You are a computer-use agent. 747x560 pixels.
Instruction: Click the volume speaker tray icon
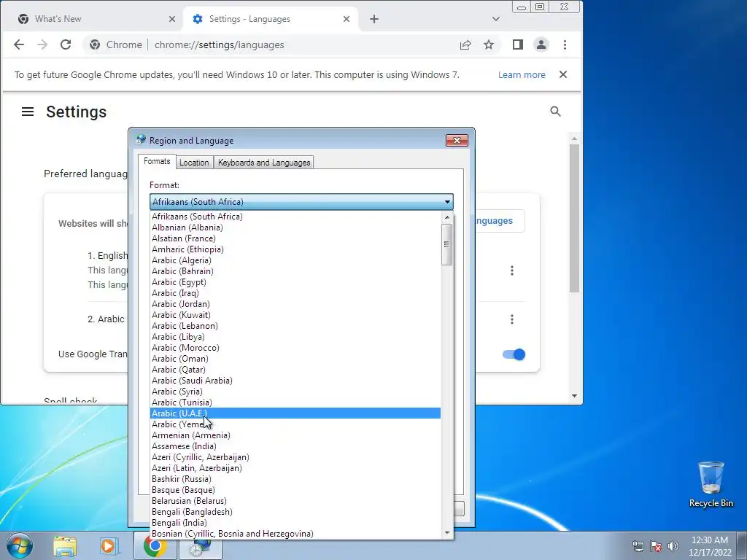(x=673, y=546)
